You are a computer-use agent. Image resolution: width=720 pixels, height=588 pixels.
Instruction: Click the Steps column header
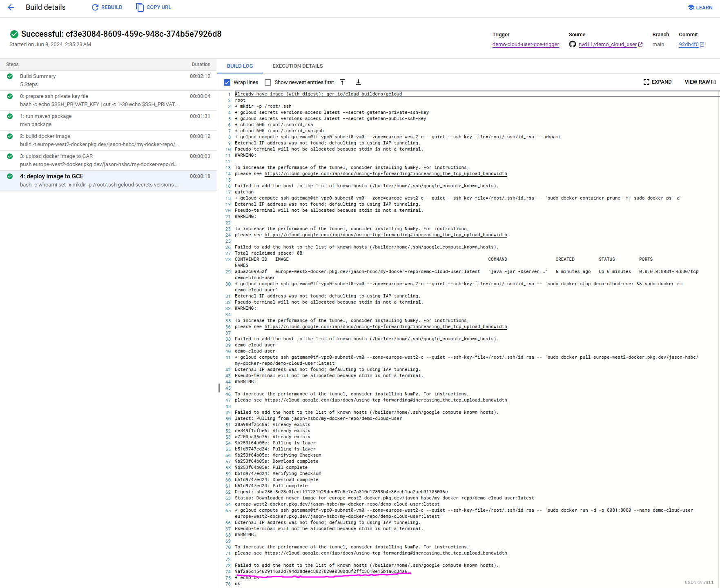pyautogui.click(x=12, y=64)
